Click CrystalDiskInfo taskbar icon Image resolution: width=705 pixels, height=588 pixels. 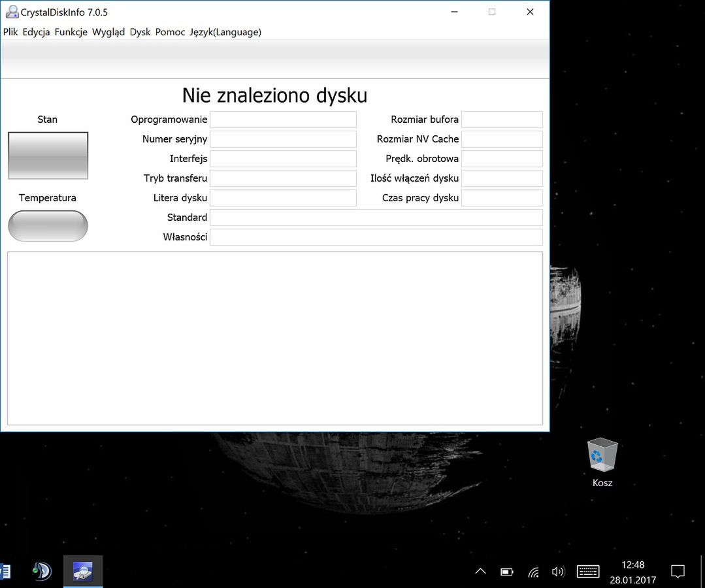click(x=83, y=572)
